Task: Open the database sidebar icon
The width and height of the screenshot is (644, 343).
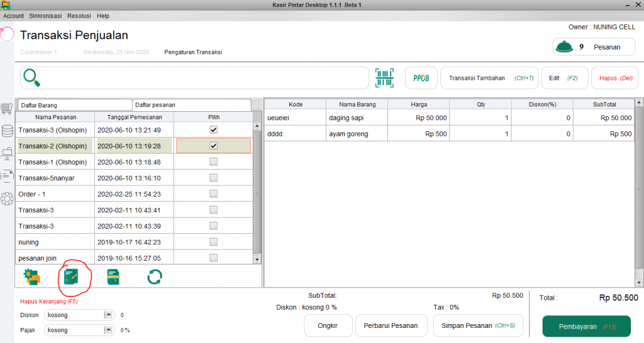Action: point(7,131)
